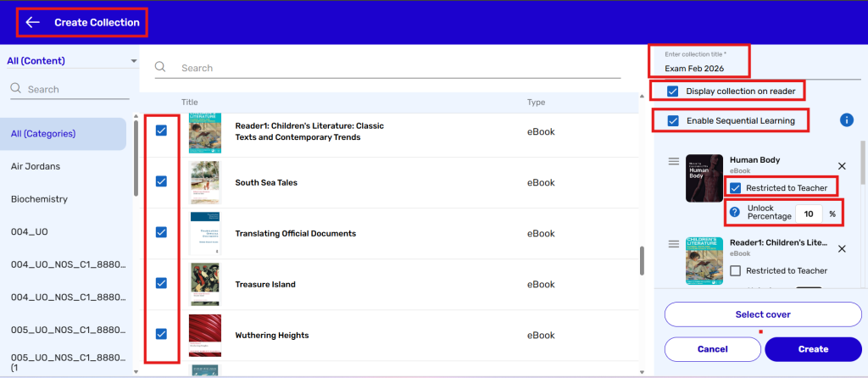Click the Create button

[813, 349]
